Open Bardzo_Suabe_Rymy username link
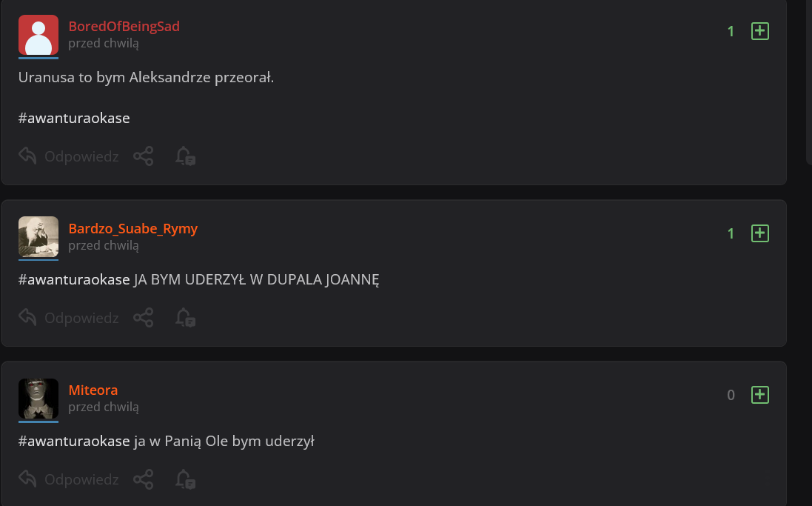The height and width of the screenshot is (506, 812). click(x=133, y=229)
